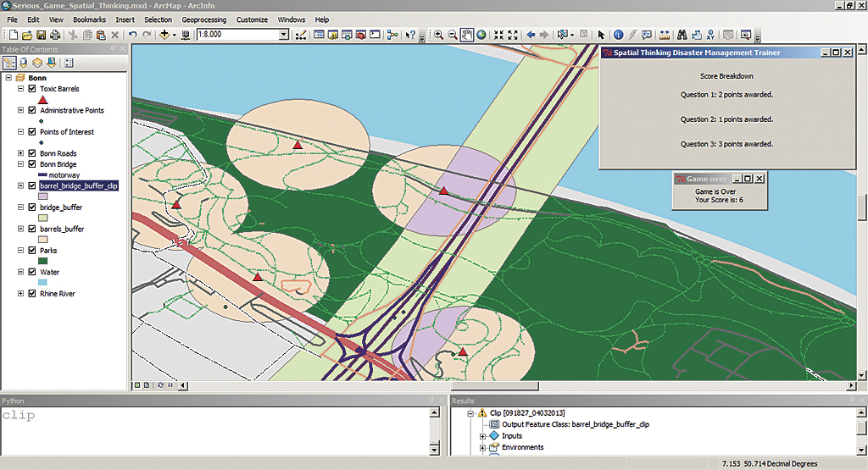Expand the Inputs node in Results
This screenshot has height=470, width=868.
point(483,436)
